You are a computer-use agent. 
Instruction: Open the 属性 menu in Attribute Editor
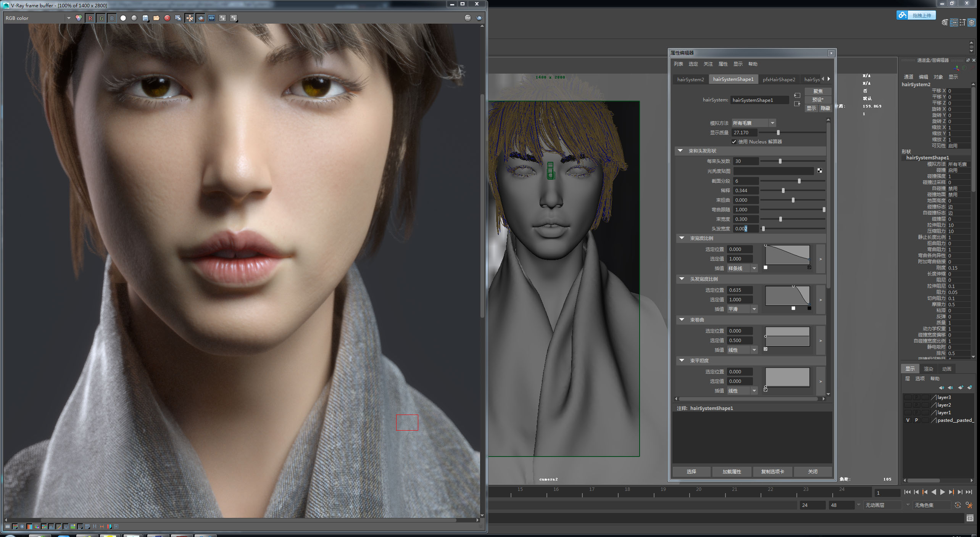723,64
